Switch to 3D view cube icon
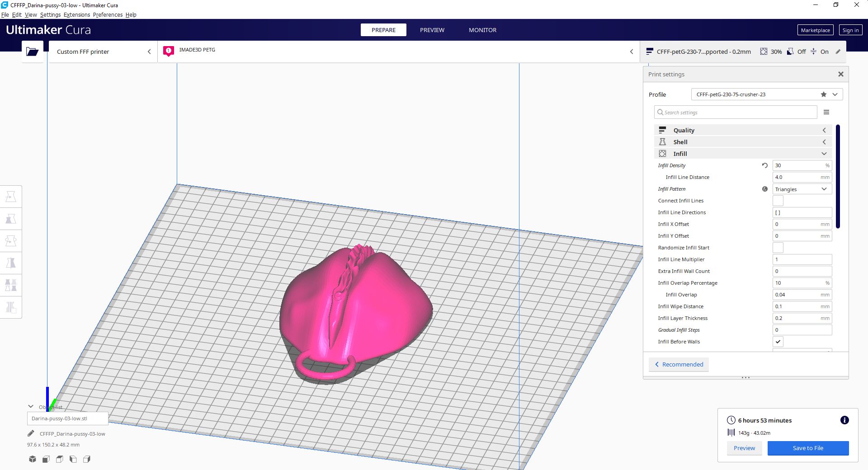The width and height of the screenshot is (868, 470). 33,459
